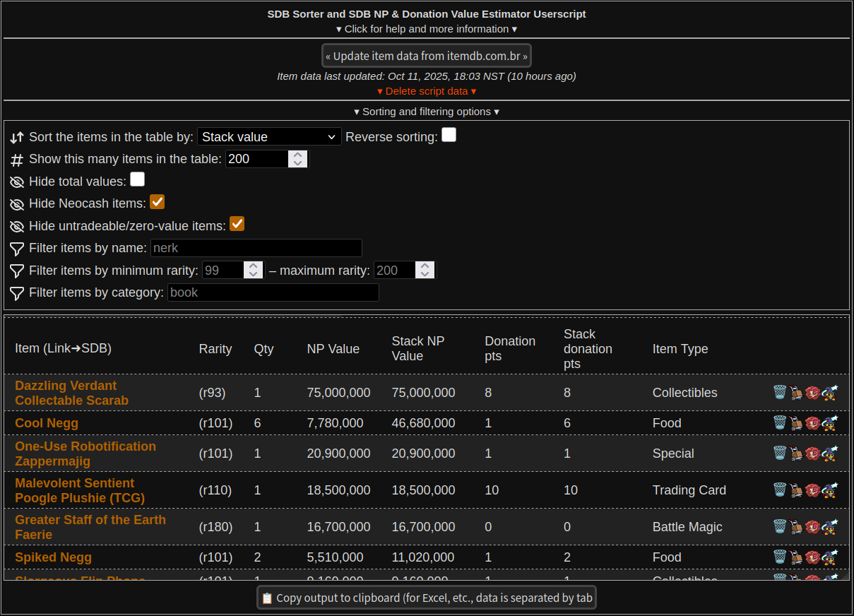Image resolution: width=854 pixels, height=616 pixels.
Task: Click Shop Wizard icon for Robotification Zappermajig
Action: [x=829, y=453]
